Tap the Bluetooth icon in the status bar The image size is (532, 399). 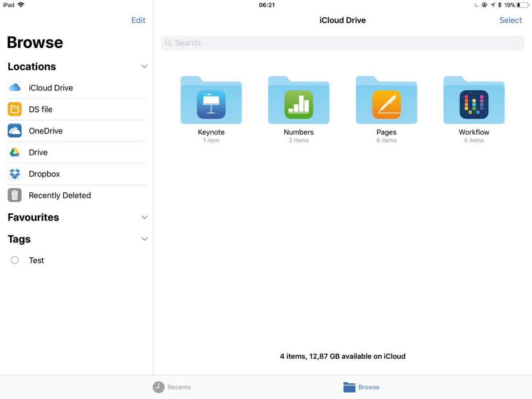tap(500, 5)
